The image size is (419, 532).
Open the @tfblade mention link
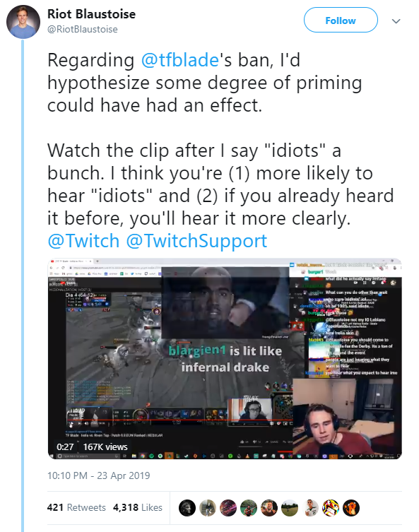pyautogui.click(x=179, y=60)
